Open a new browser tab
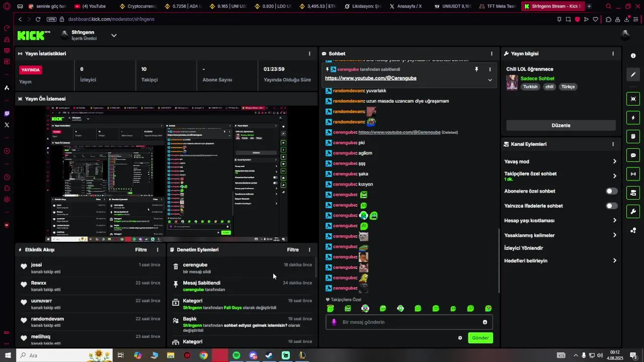 (x=589, y=6)
